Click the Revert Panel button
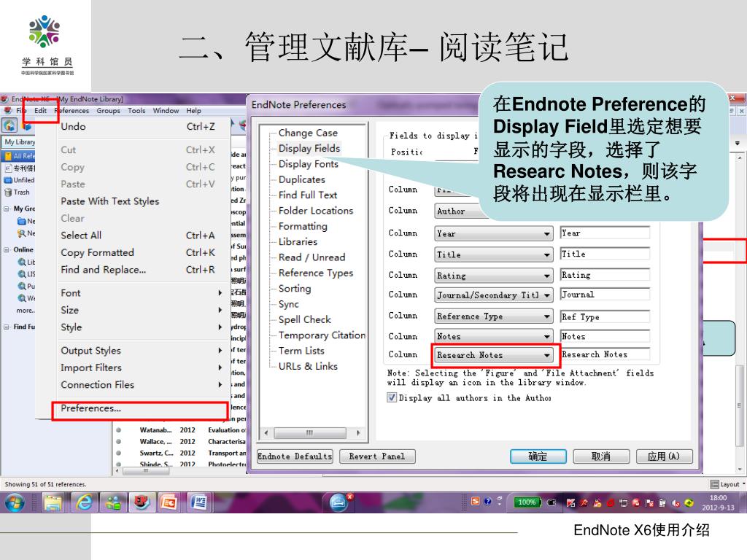The width and height of the screenshot is (747, 560). (x=377, y=456)
